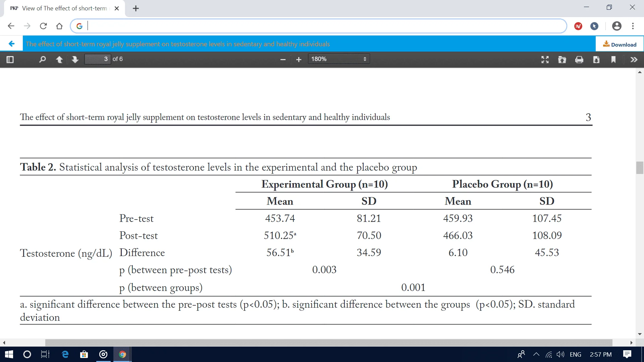Go to next page arrow
Viewport: 644px width, 362px height.
(75, 60)
